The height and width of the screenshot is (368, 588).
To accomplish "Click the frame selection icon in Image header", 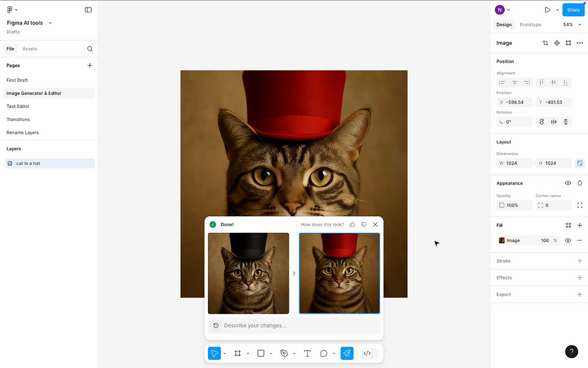I will (568, 43).
